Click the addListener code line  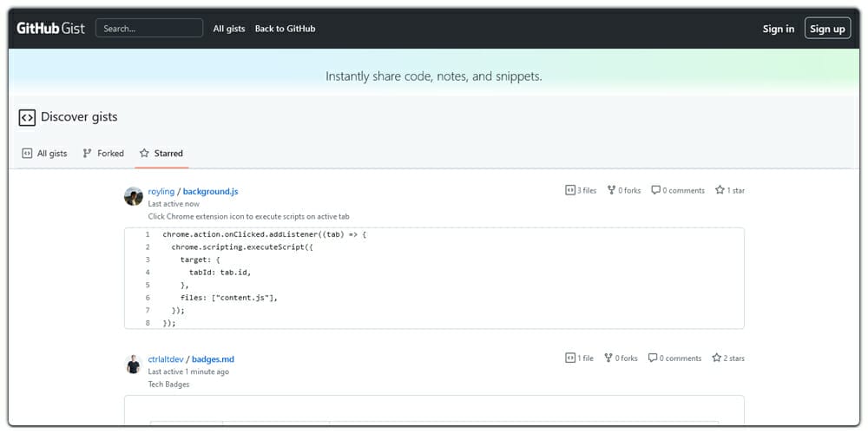click(x=265, y=234)
